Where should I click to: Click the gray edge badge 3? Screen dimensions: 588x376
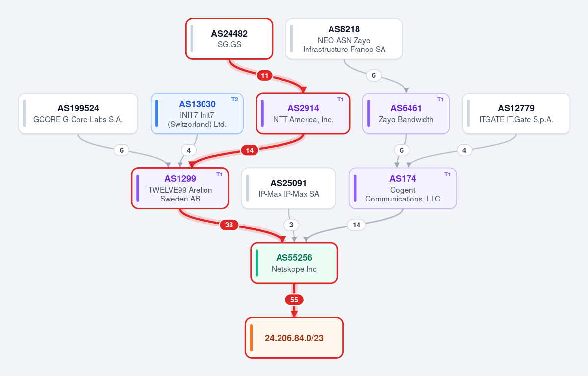[291, 225]
